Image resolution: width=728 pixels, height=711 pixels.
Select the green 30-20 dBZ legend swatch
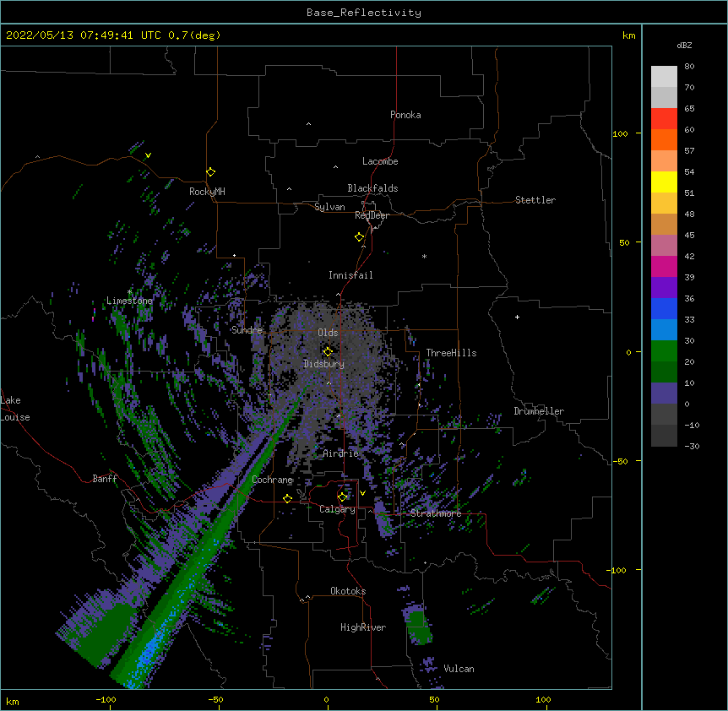664,351
